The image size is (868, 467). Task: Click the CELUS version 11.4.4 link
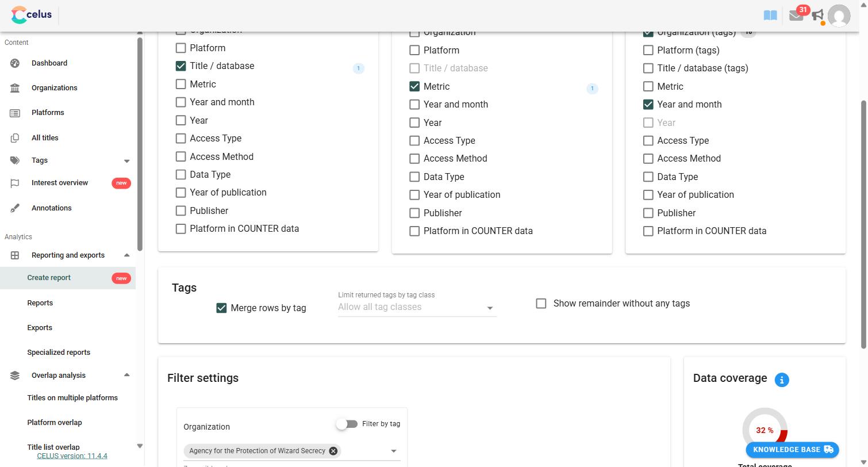coord(72,456)
